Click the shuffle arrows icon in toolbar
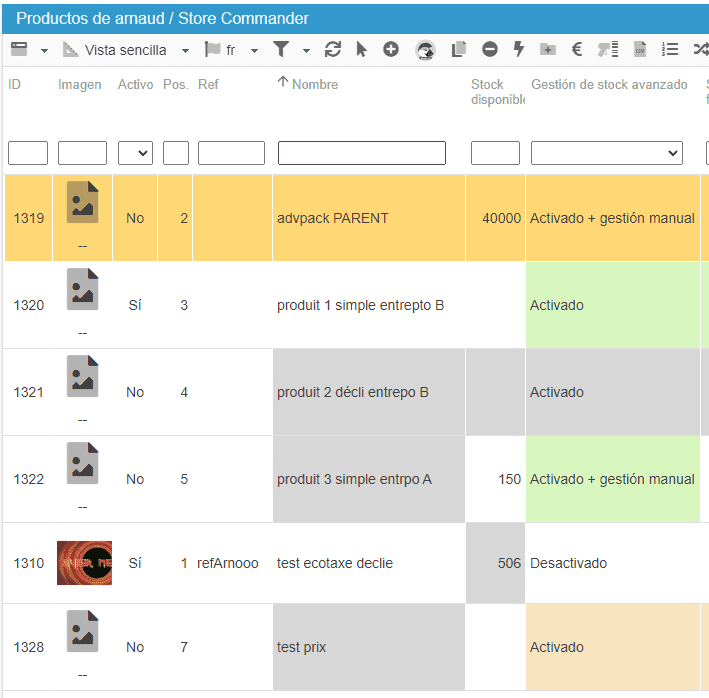This screenshot has width=709, height=698. (x=702, y=49)
